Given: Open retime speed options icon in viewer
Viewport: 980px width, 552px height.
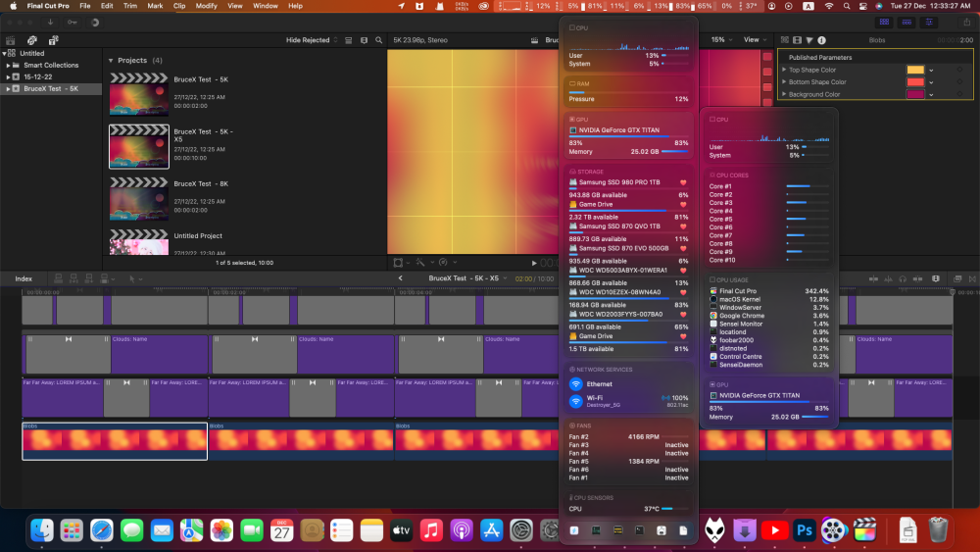Looking at the screenshot, I should 443,263.
